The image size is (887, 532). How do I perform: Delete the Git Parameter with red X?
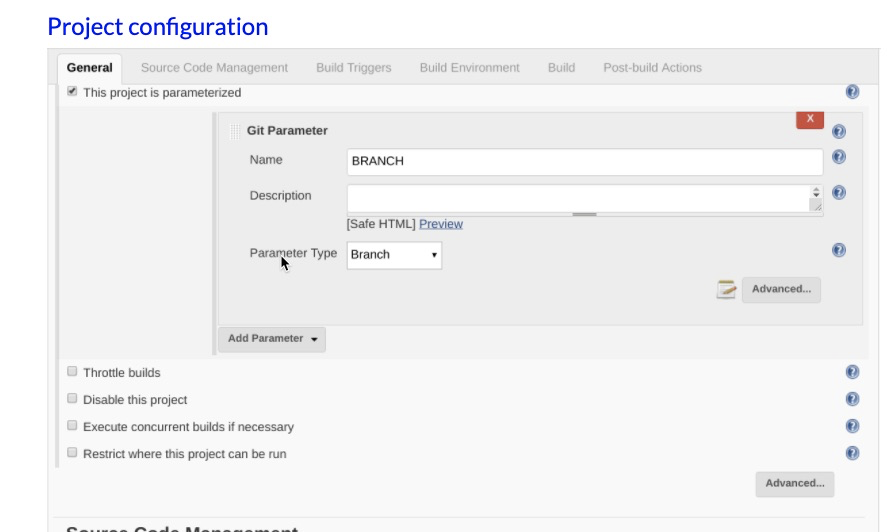(810, 119)
